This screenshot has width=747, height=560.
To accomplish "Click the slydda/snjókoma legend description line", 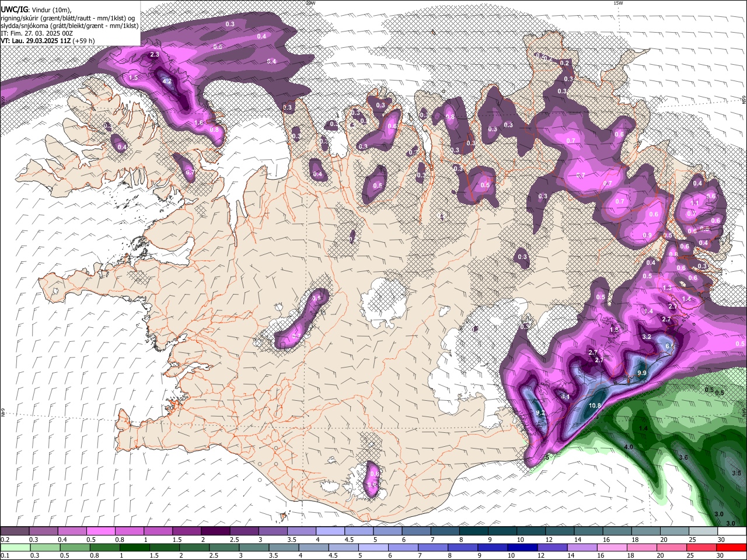I will pos(69,26).
